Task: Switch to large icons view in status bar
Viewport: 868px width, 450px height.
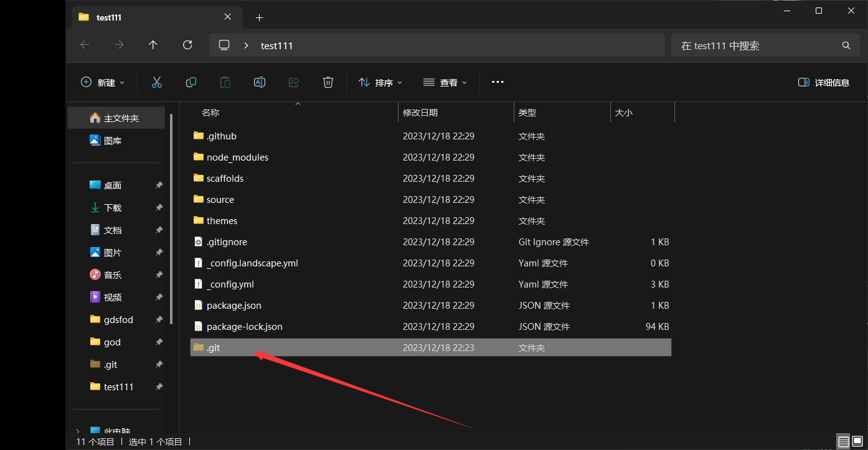Action: 857,442
